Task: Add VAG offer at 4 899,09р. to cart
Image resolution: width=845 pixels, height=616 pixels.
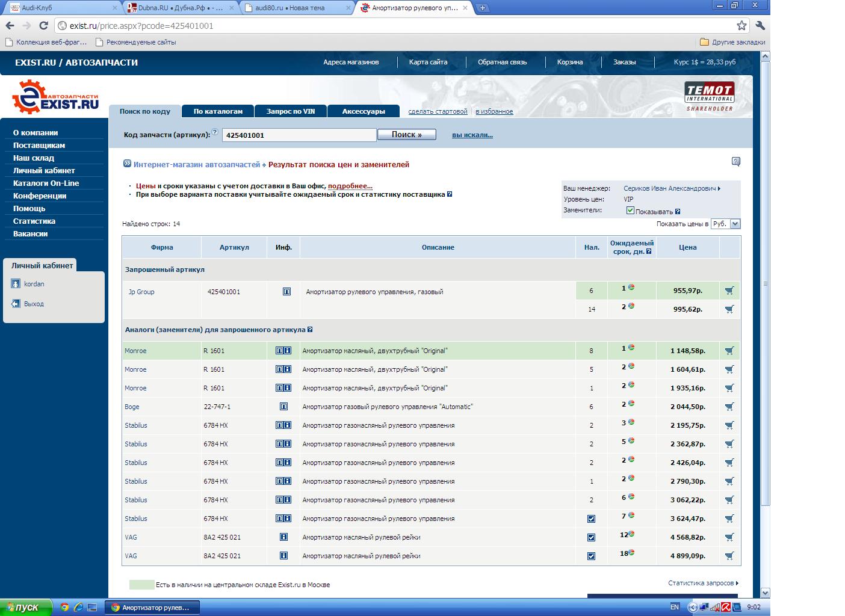Action: pos(729,556)
